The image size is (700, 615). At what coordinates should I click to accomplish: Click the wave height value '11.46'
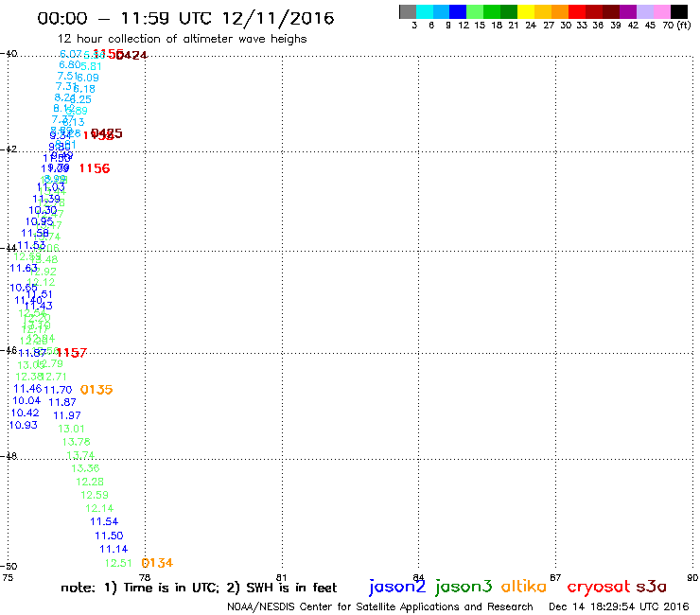click(27, 389)
